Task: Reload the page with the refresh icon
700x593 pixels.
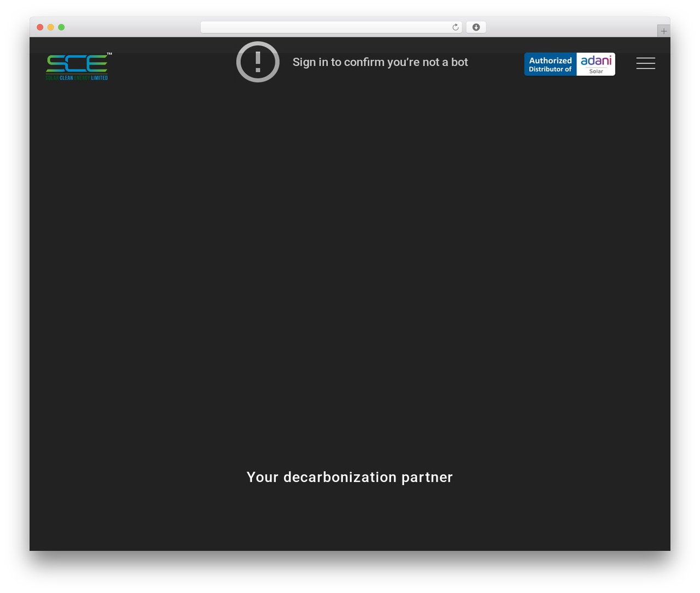Action: tap(455, 27)
